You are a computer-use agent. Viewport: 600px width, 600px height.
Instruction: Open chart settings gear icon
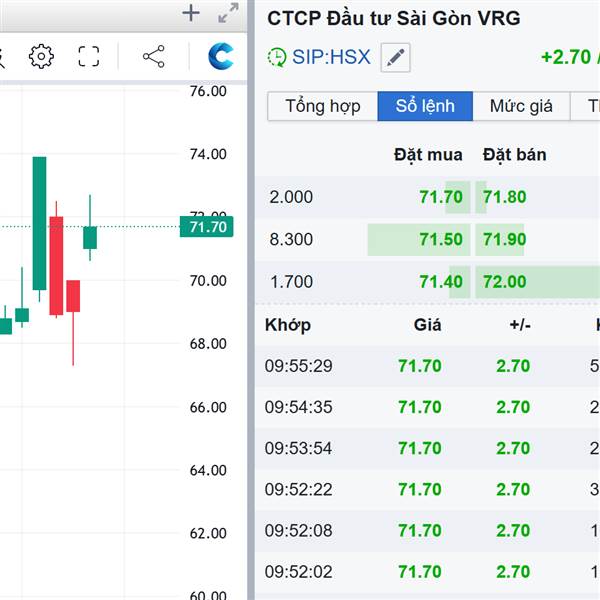[41, 57]
